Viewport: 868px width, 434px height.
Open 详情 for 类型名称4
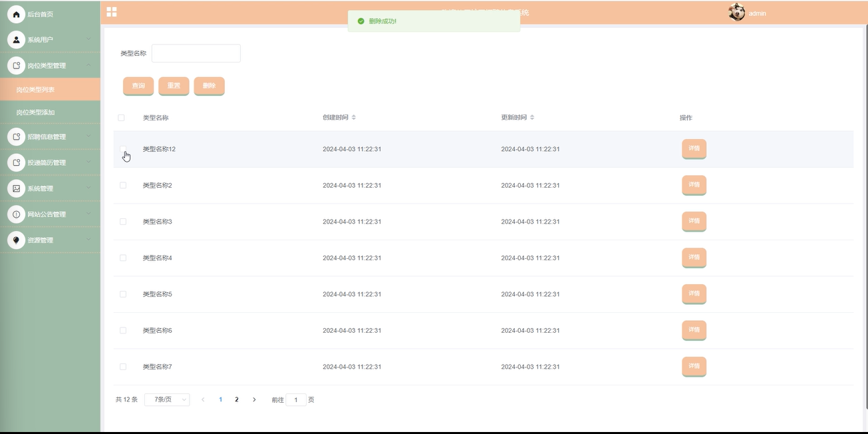point(694,258)
